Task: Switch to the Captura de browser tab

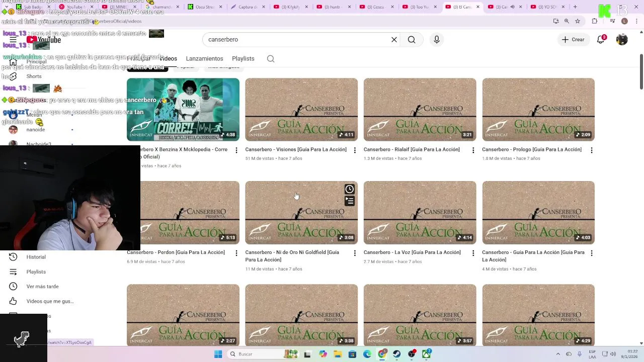Action: [x=248, y=7]
